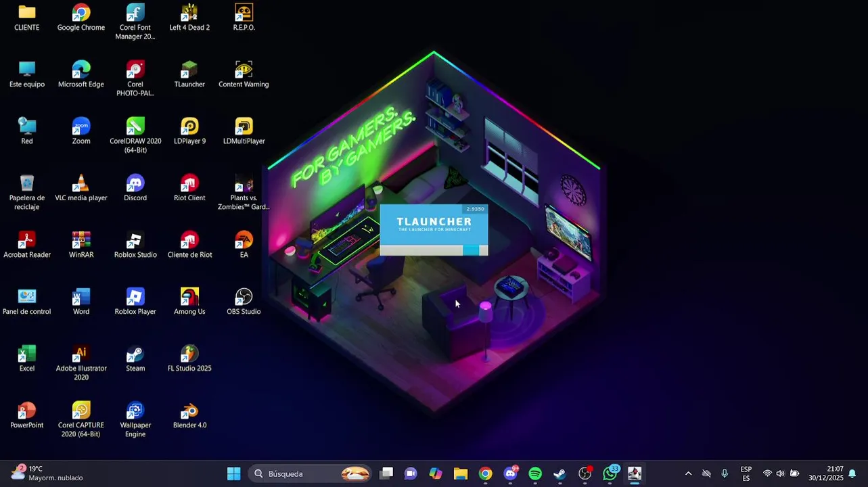Select the Left 4 Dead 2 desktop icon
The image size is (868, 487).
coord(189,18)
